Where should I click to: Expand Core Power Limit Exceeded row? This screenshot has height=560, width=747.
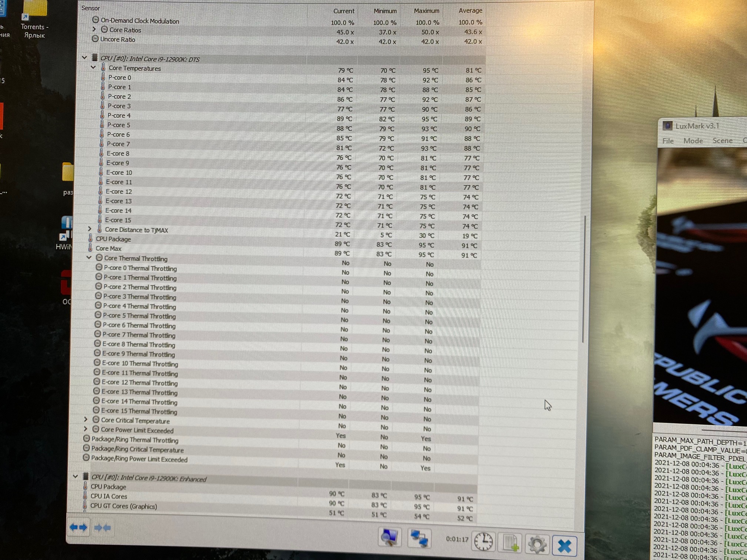[86, 429]
